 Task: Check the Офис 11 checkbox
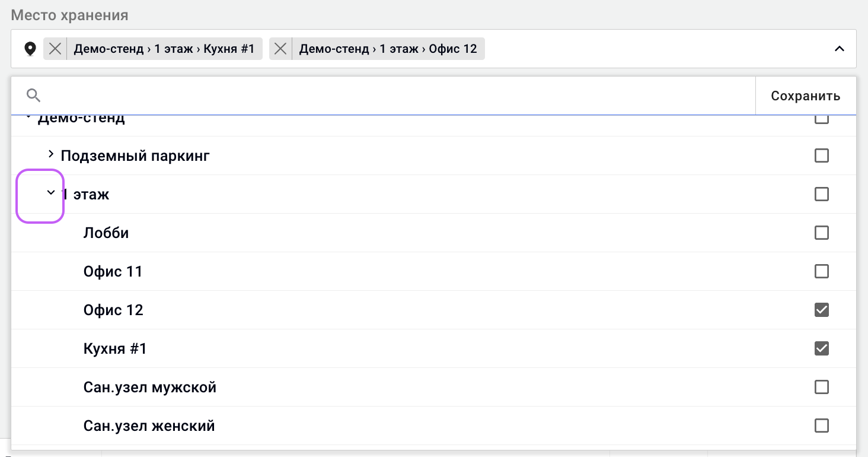click(822, 271)
